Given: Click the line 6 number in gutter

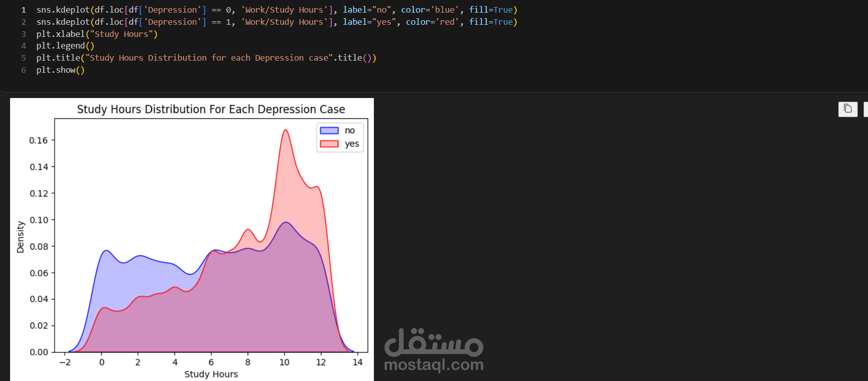Looking at the screenshot, I should (23, 70).
